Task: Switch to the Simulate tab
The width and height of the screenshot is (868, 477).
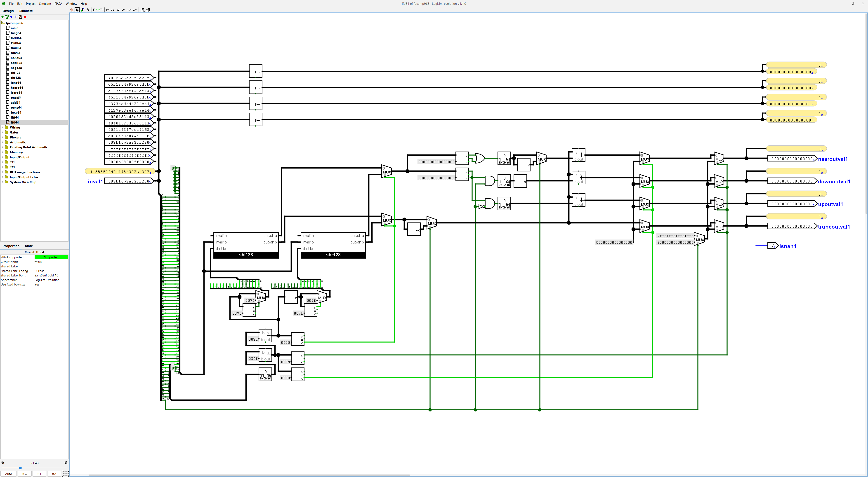Action: 26,11
